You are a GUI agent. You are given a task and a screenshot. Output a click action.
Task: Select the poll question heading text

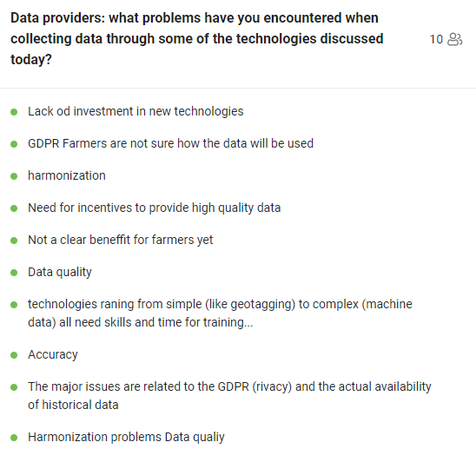[x=197, y=38]
